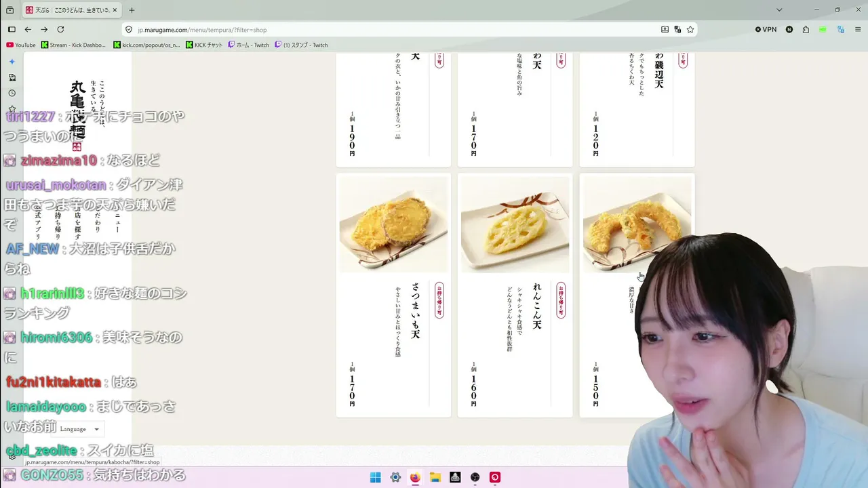Click the blue translation extension icon

841,30
